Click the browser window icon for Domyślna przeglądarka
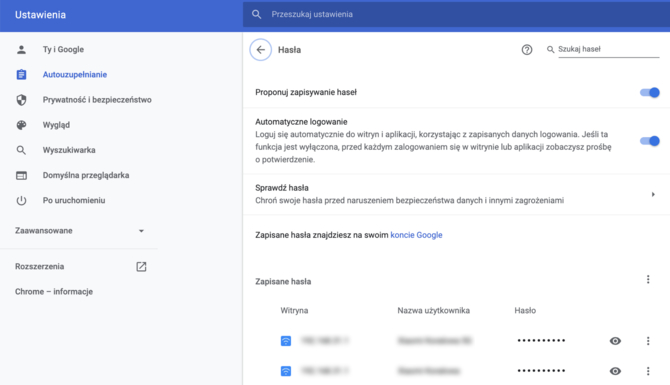 coord(21,176)
